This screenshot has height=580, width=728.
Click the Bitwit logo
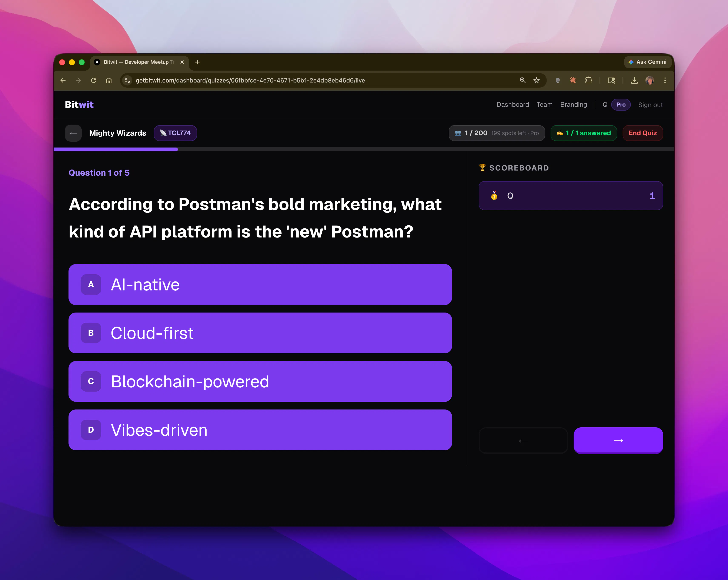point(79,105)
